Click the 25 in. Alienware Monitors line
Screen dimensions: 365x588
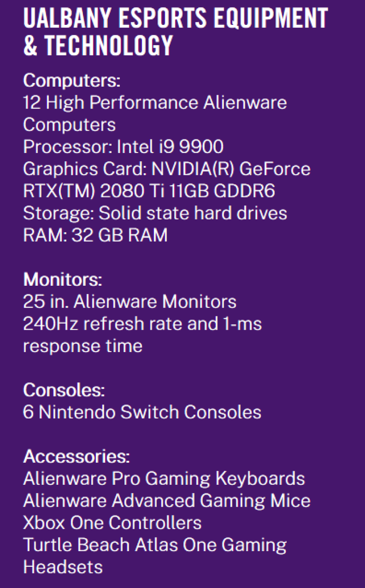130,301
